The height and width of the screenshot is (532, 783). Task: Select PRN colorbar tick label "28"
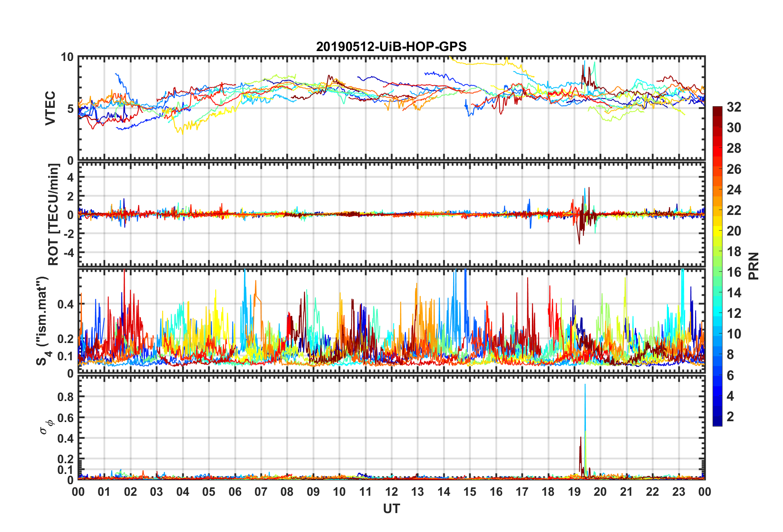tap(734, 148)
